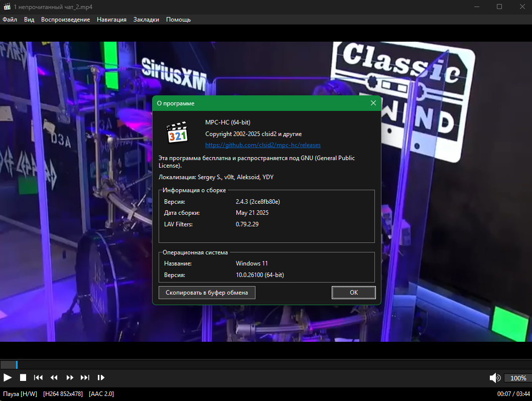
Task: Click the seek bar timeline track
Action: tap(266, 365)
